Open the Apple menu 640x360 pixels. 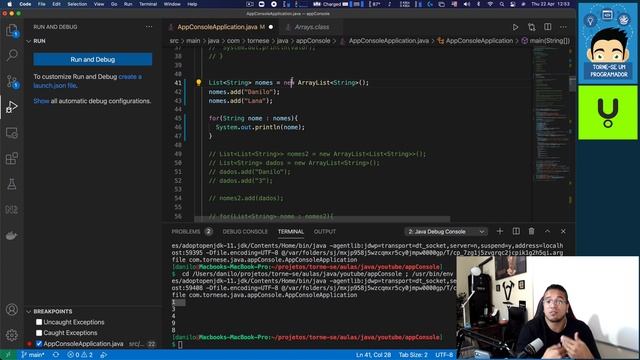(x=9, y=4)
